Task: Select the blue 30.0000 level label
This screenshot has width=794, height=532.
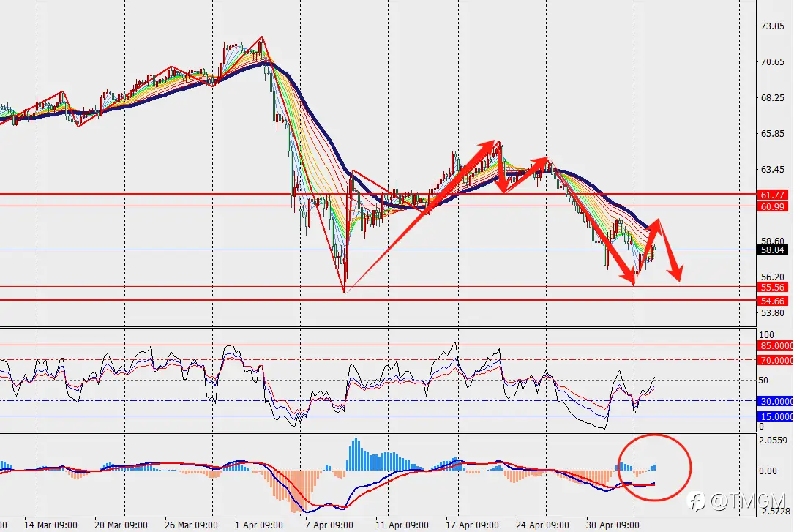Action: (x=775, y=401)
